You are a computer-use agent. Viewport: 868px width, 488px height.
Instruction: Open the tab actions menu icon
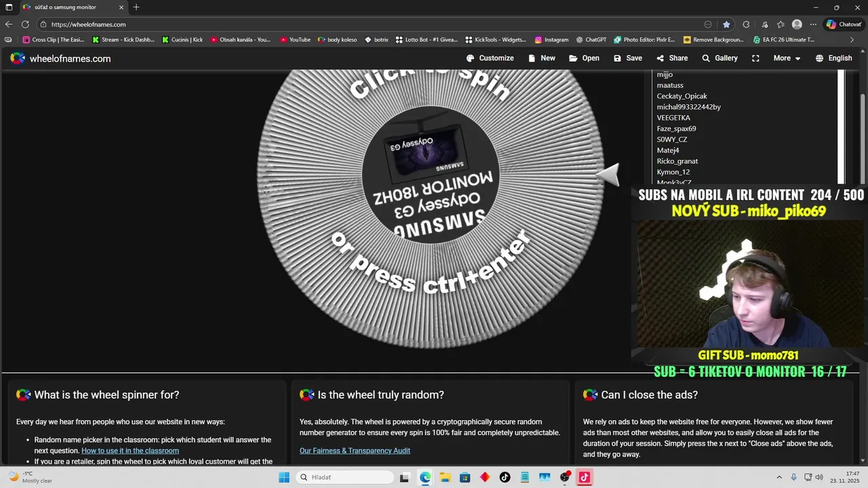[9, 7]
